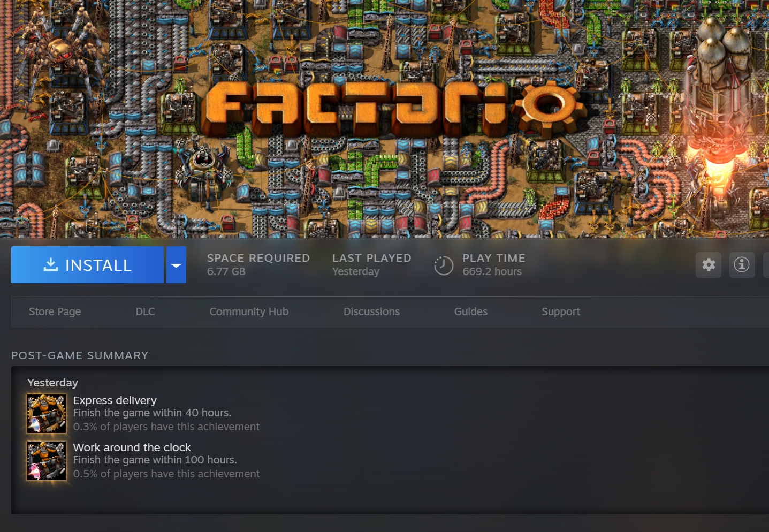Click the Express delivery achievement title
The height and width of the screenshot is (532, 769).
coord(115,400)
